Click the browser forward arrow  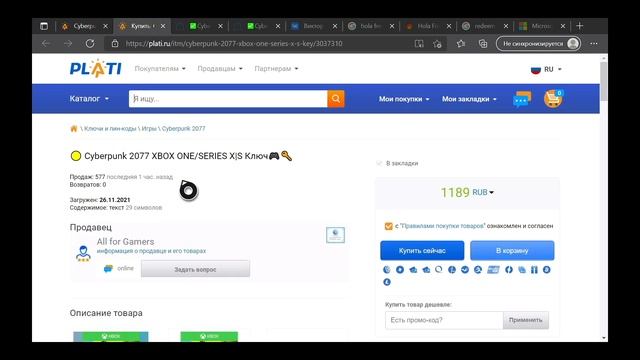point(68,43)
